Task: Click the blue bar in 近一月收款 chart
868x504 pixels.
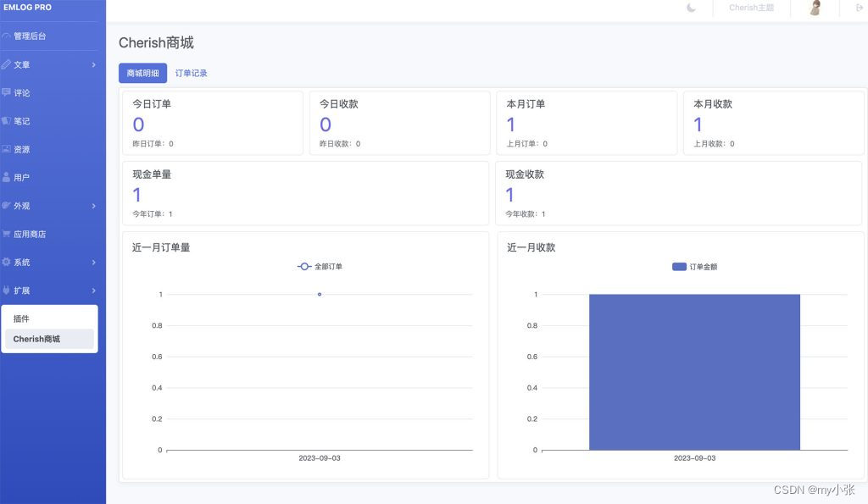Action: 694,372
